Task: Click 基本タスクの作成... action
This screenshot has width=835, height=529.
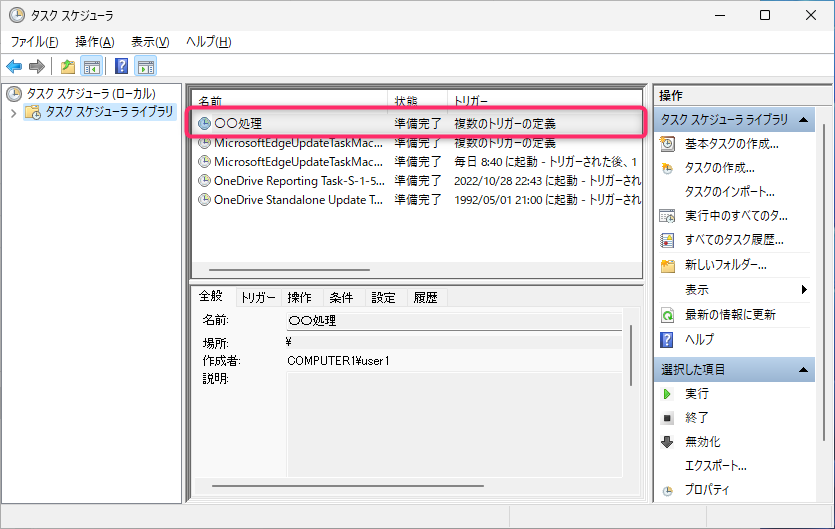Action: point(732,144)
